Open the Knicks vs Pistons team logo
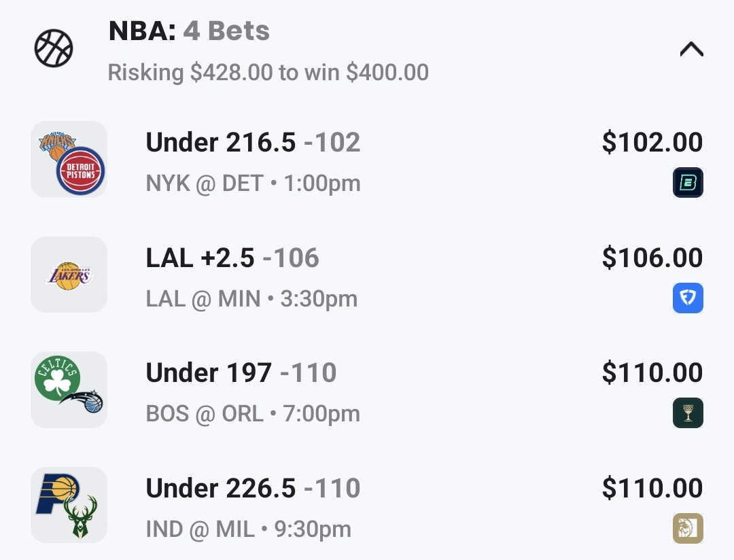The image size is (734, 560). point(69,160)
